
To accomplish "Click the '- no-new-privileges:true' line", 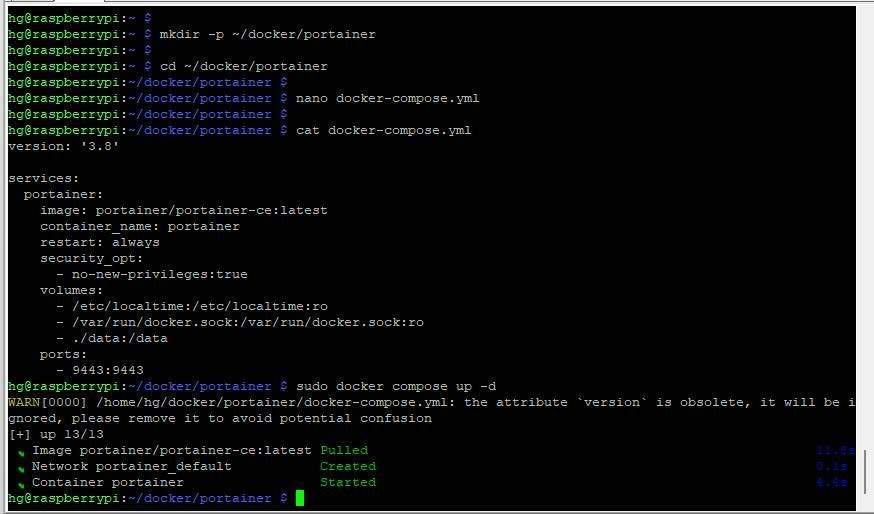I will tap(152, 275).
